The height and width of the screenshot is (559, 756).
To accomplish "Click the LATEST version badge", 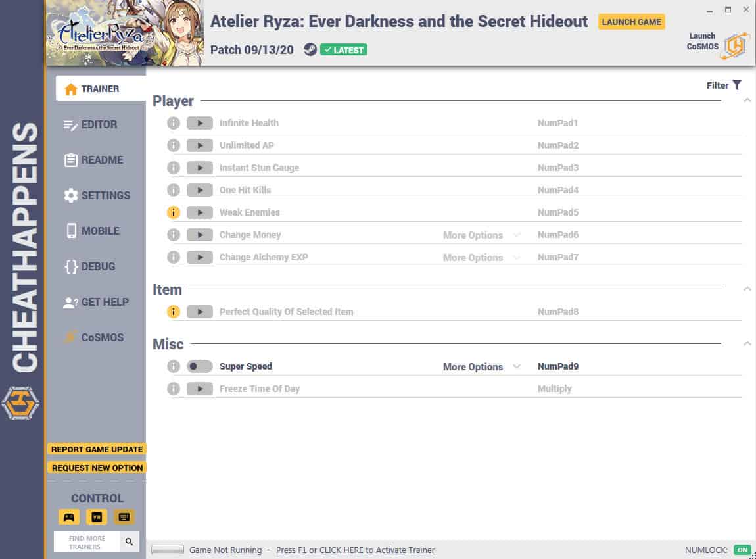I will [x=344, y=50].
